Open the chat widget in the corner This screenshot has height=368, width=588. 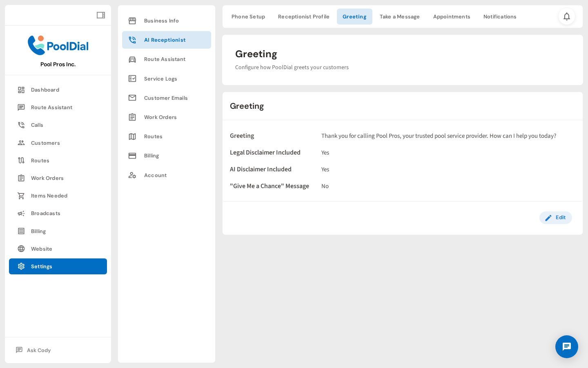point(567,347)
